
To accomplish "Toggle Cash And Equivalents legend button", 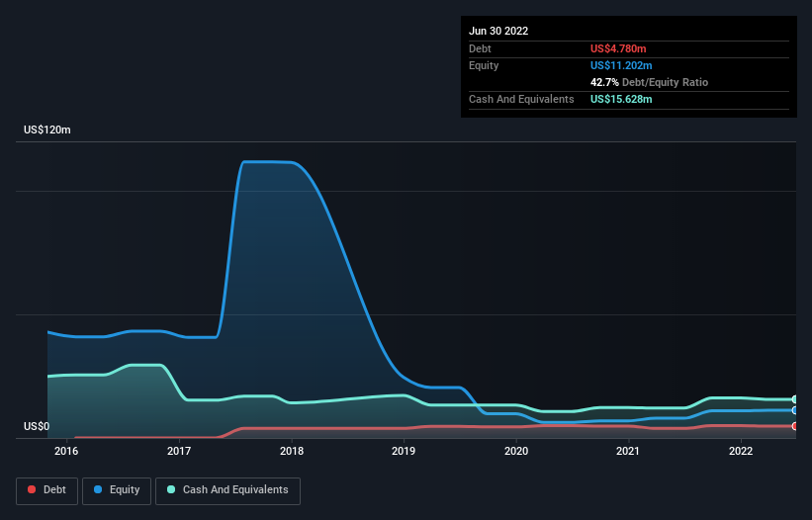I will tap(227, 490).
